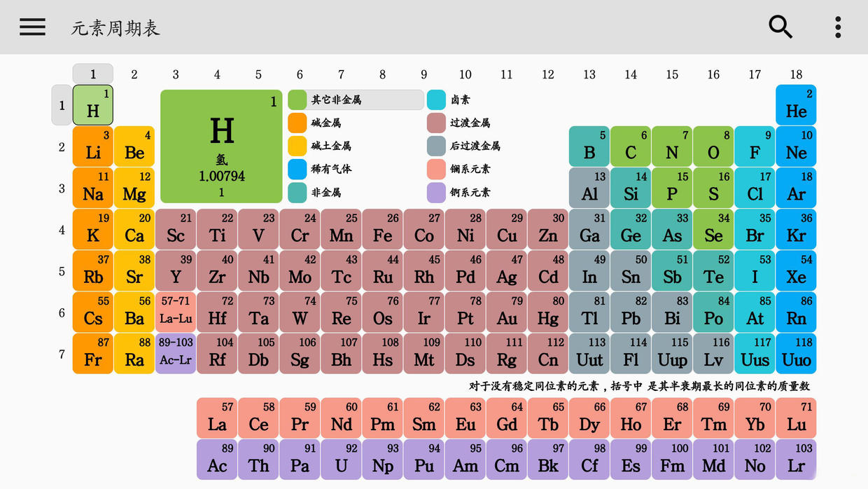This screenshot has width=868, height=489.
Task: Click the 卤素 legend icon
Action: coord(436,99)
